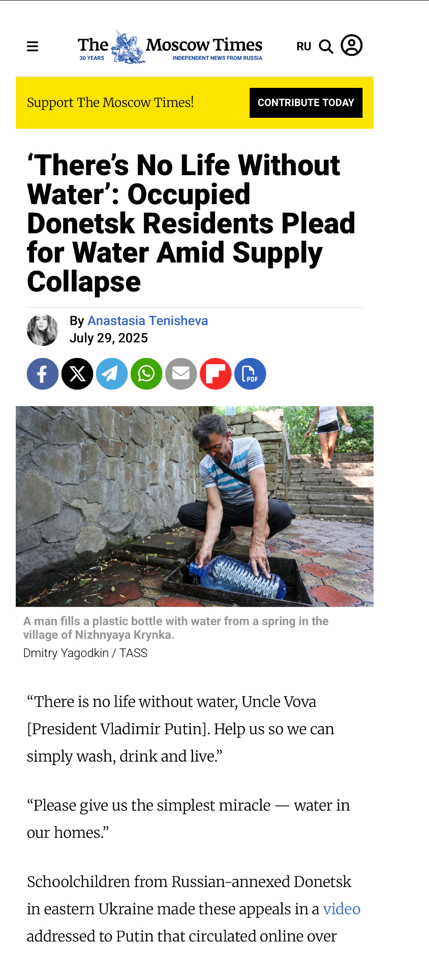Click the Contribute Today button
The width and height of the screenshot is (429, 980).
pos(306,103)
